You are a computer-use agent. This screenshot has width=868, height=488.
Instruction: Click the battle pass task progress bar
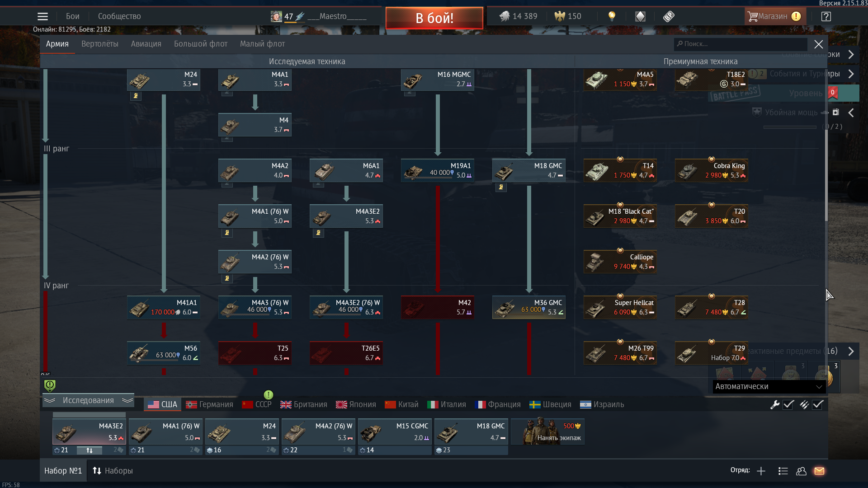(x=790, y=127)
